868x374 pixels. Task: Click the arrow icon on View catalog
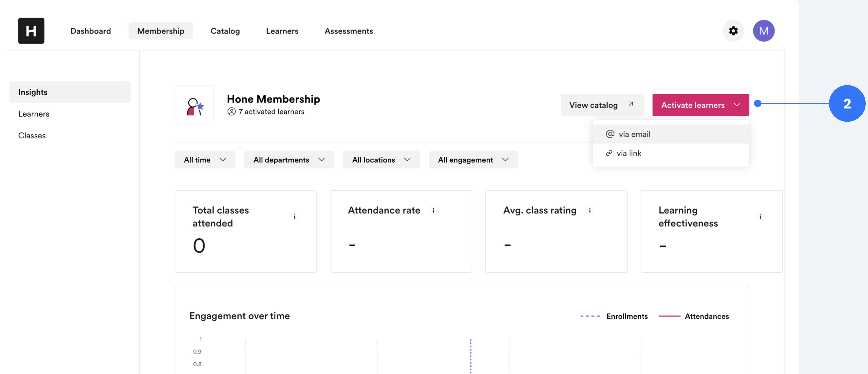(631, 104)
